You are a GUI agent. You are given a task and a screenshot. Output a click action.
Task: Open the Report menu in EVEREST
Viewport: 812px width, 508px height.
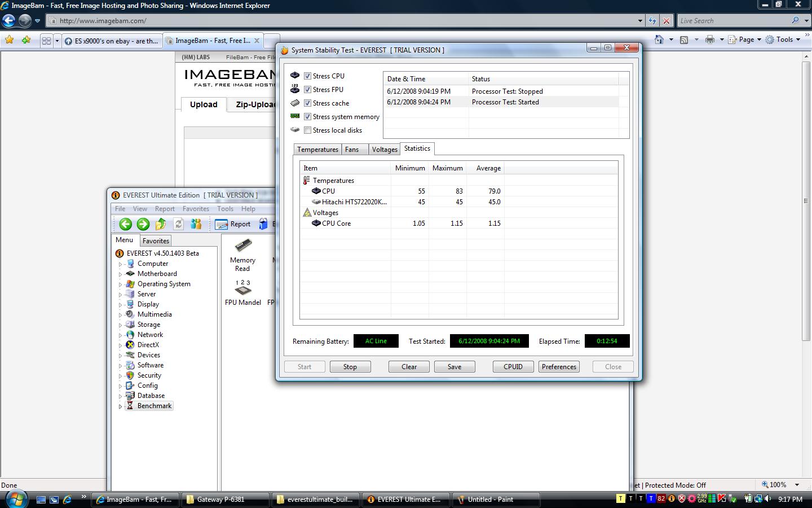pyautogui.click(x=165, y=209)
